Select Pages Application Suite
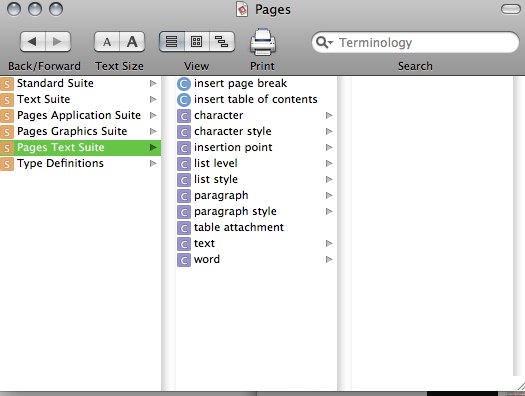The image size is (525, 396). click(80, 115)
